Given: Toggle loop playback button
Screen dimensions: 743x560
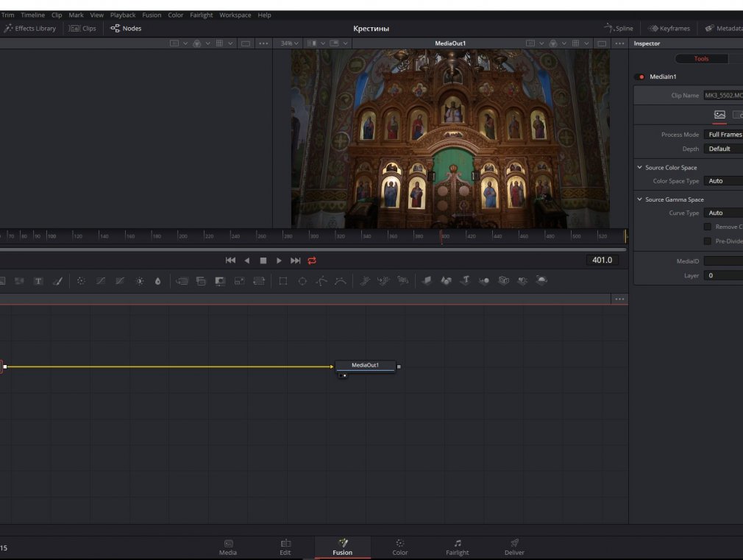Looking at the screenshot, I should coord(312,260).
